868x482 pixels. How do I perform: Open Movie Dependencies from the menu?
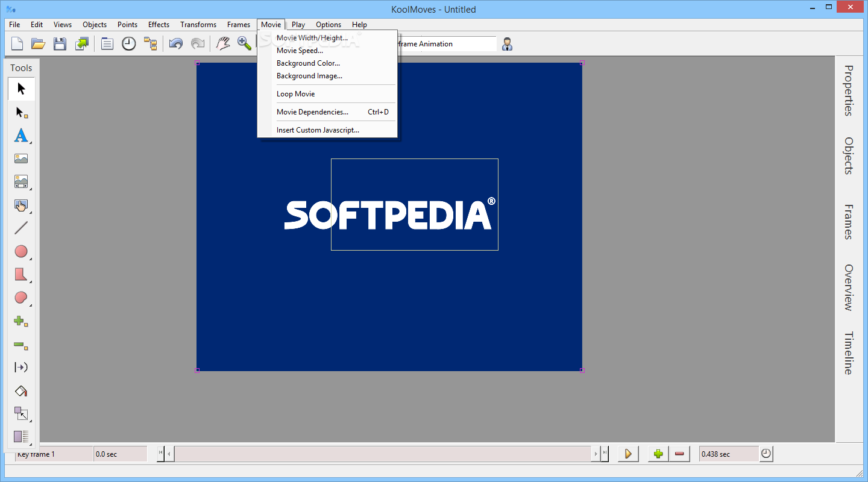(x=327, y=112)
